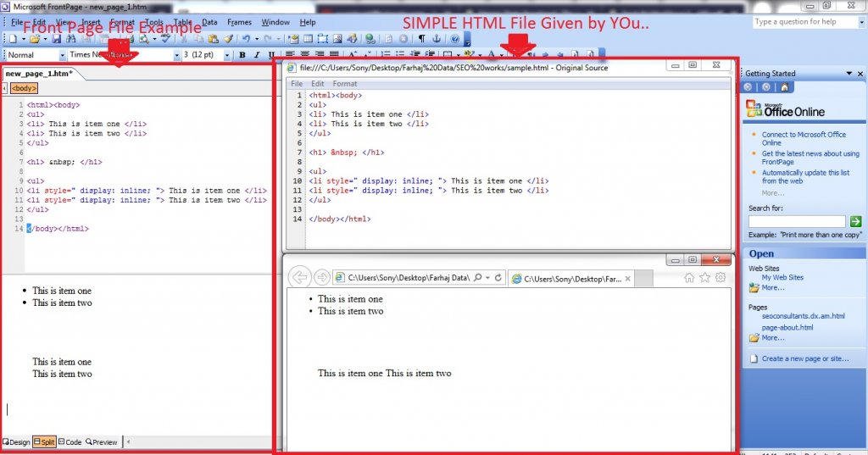Click the IE refresh icon
The height and width of the screenshot is (455, 868).
coord(498,277)
